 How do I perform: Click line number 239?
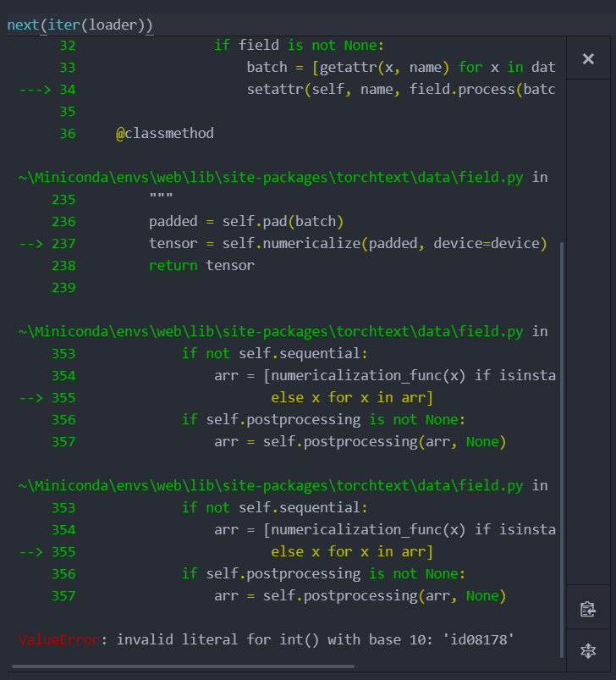point(63,288)
